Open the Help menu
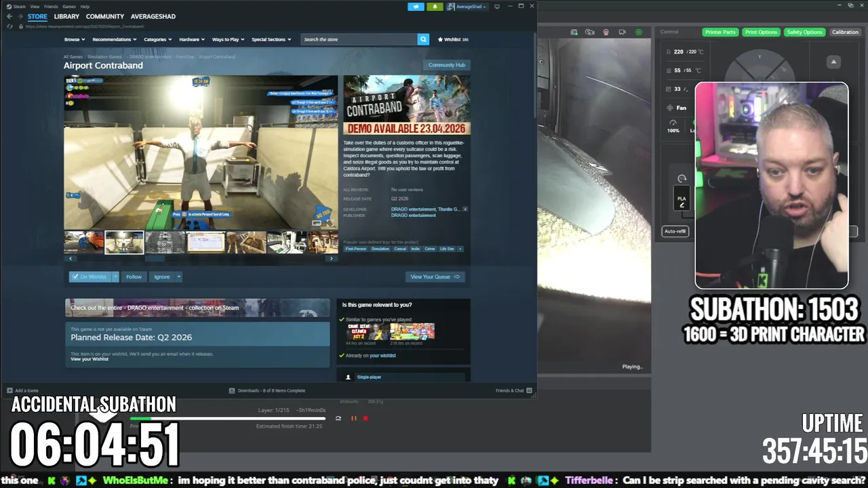The width and height of the screenshot is (868, 488). [85, 6]
